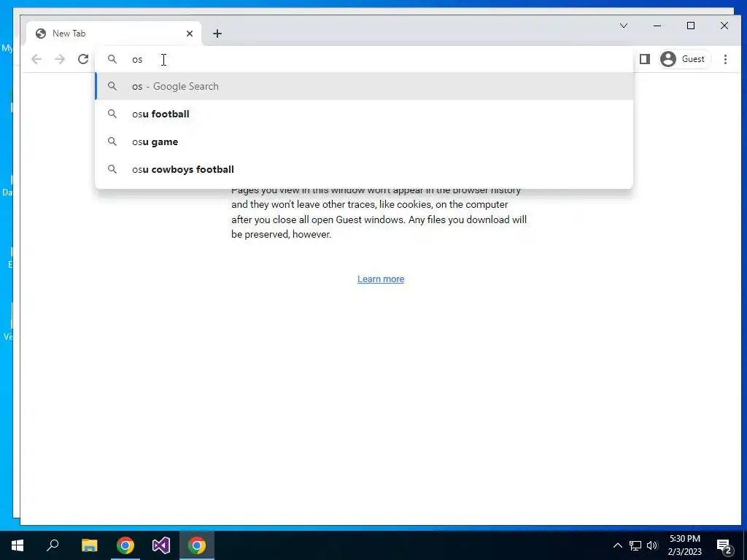
Task: Choose the 'osu football' suggestion
Action: (364, 114)
